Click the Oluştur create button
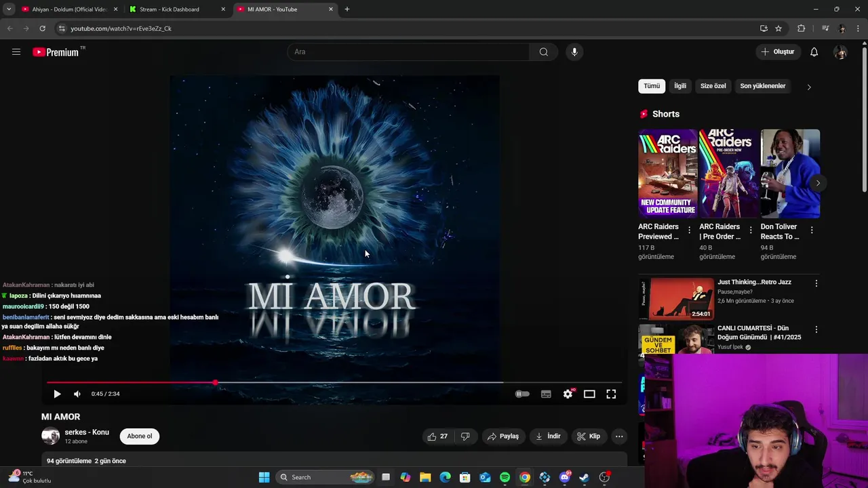Viewport: 868px width, 488px height. pyautogui.click(x=777, y=52)
